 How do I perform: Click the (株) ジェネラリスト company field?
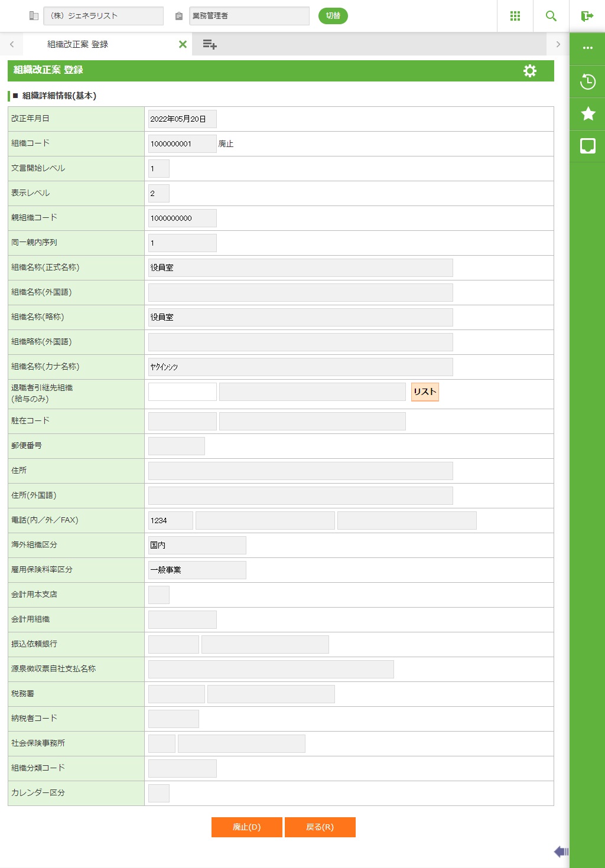103,16
